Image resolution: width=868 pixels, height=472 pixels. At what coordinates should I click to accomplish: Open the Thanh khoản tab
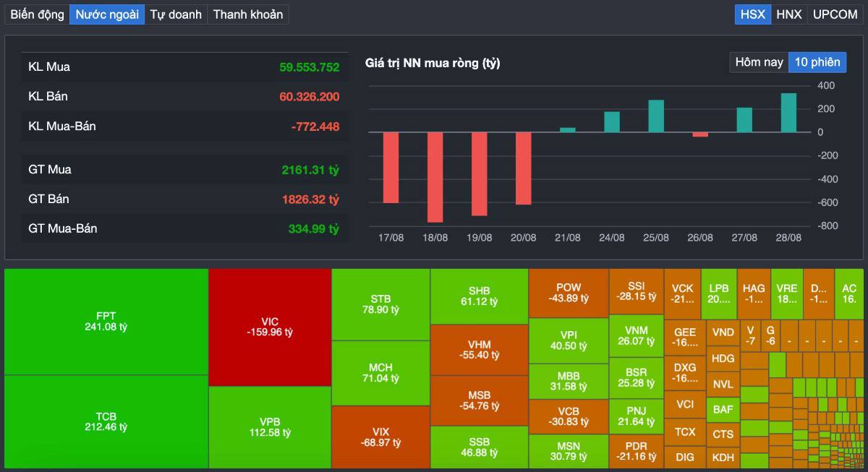tap(248, 14)
